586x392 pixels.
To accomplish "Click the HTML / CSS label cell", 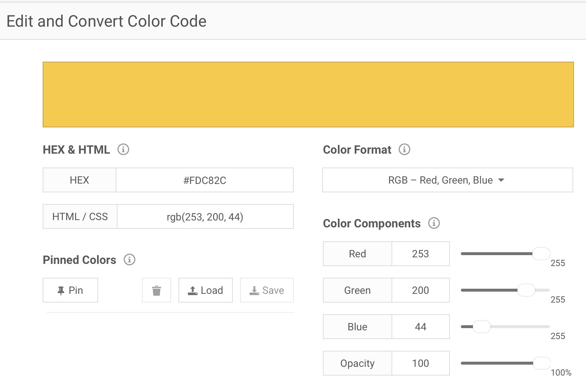I will point(80,216).
